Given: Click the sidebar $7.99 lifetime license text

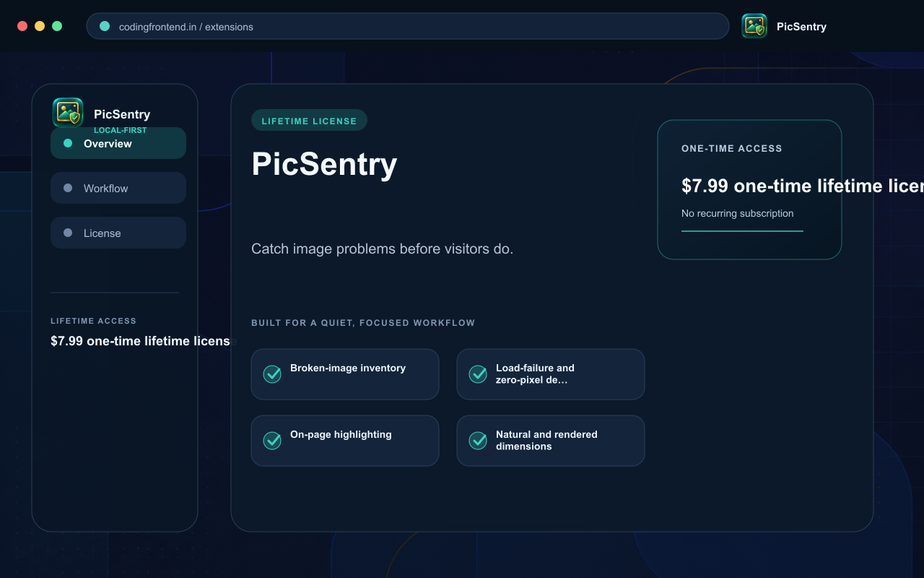Looking at the screenshot, I should pyautogui.click(x=140, y=341).
